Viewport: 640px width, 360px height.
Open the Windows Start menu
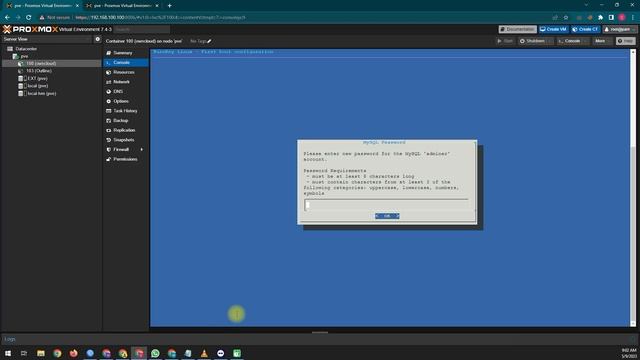8,353
